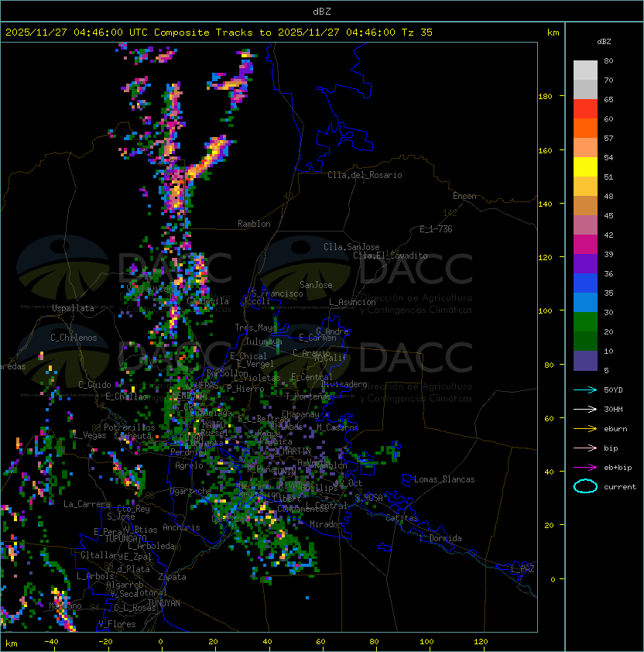The height and width of the screenshot is (652, 644).
Task: Pick the purple swatch between 36 and 39 dBZ
Action: coord(585,263)
